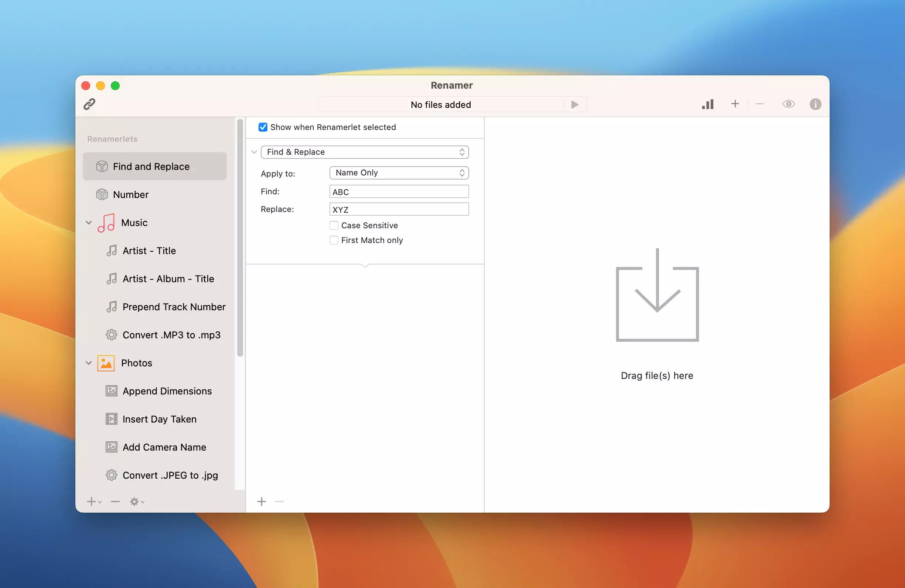Toggle the eye preview icon
Viewport: 905px width, 588px height.
[x=789, y=104]
